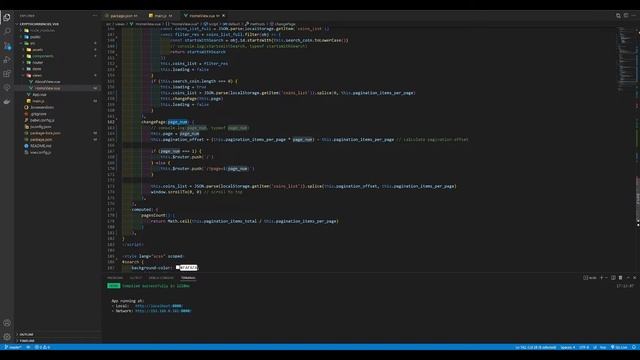Switch to the Problems panel tab

point(115,278)
